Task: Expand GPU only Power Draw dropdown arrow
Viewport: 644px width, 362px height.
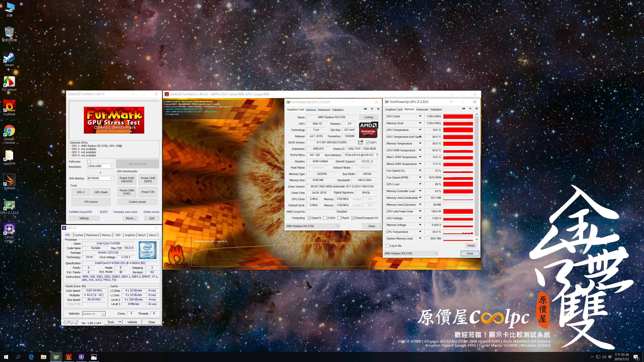Action: (x=420, y=211)
